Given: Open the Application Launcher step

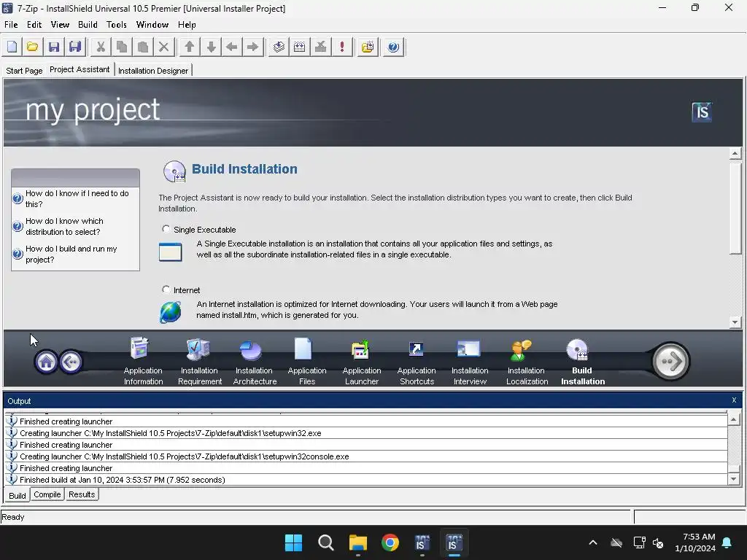Looking at the screenshot, I should (x=362, y=361).
